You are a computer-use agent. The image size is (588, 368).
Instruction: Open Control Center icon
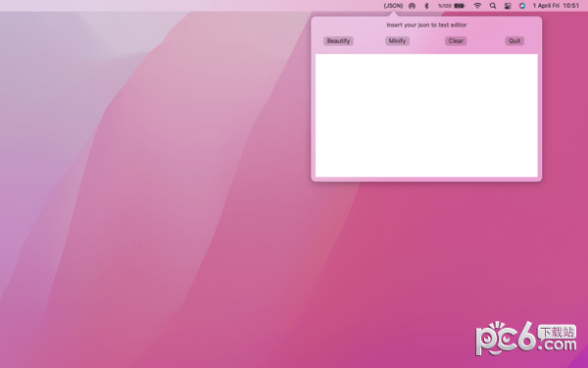tap(508, 6)
